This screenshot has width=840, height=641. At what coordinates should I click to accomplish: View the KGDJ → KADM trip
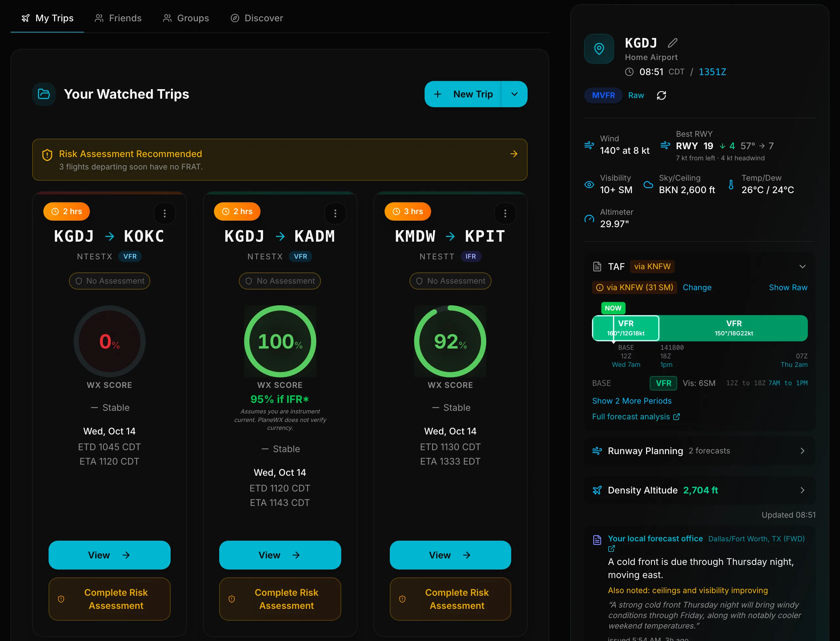[280, 555]
